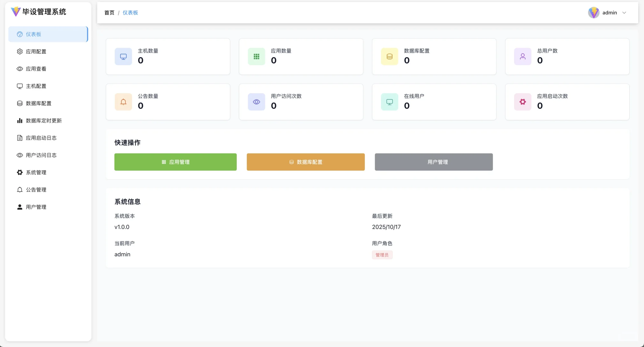Screen dimensions: 644x347
Task: Open 应用启动日志 via its document icon
Action: 20,138
